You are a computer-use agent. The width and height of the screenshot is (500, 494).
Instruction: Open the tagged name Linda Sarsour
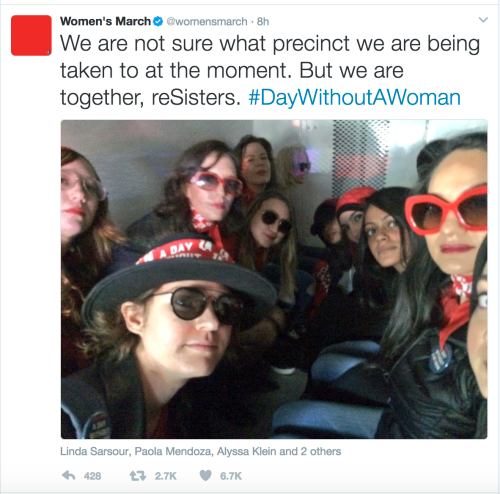[x=95, y=451]
